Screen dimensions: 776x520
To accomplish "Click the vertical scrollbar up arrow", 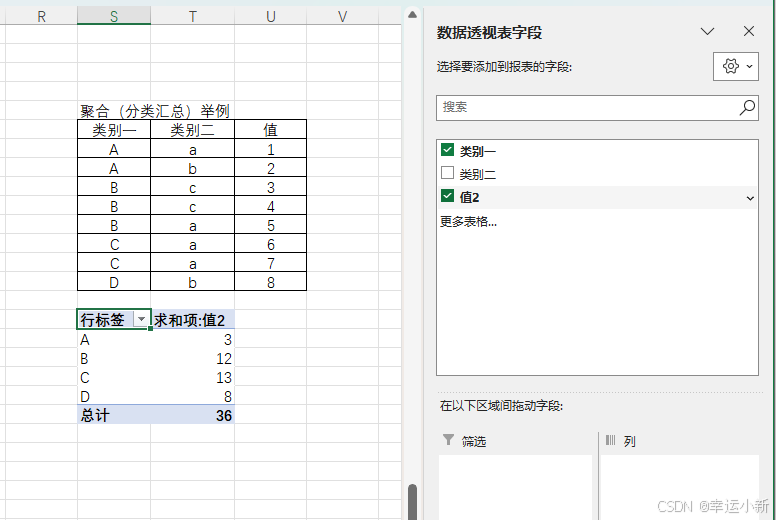I will click(412, 15).
